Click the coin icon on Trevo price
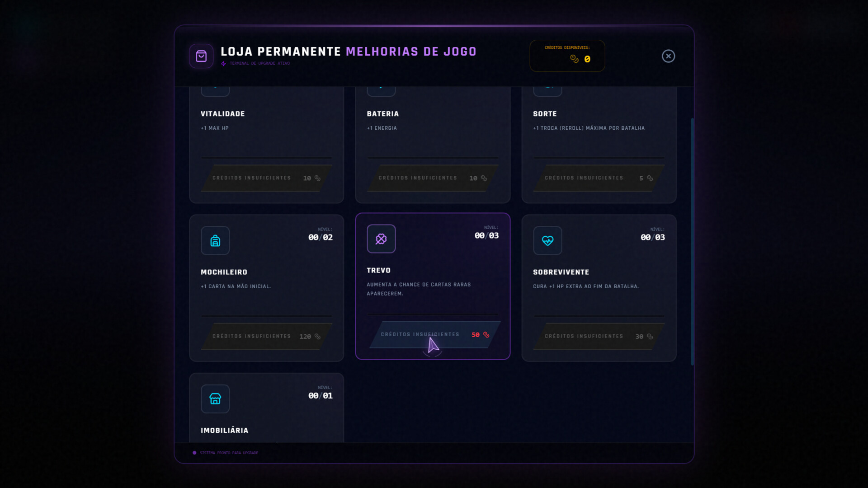The height and width of the screenshot is (488, 868). (x=486, y=335)
